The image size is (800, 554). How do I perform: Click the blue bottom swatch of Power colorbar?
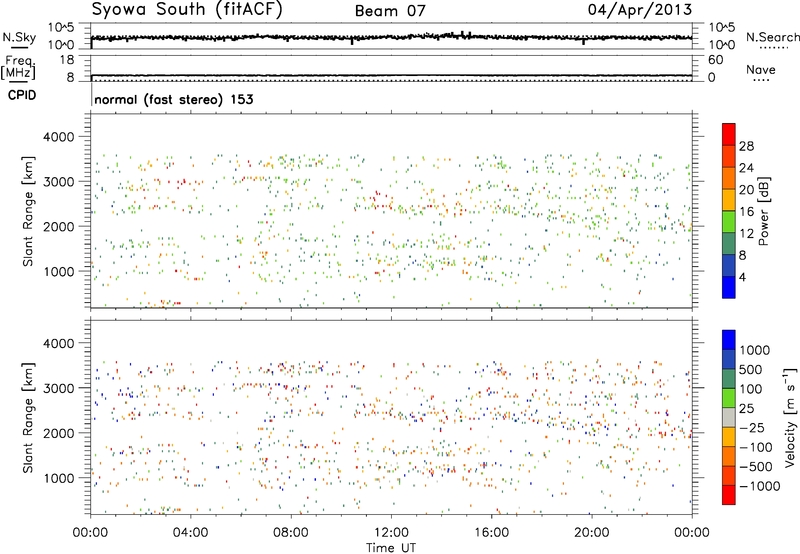click(x=729, y=287)
